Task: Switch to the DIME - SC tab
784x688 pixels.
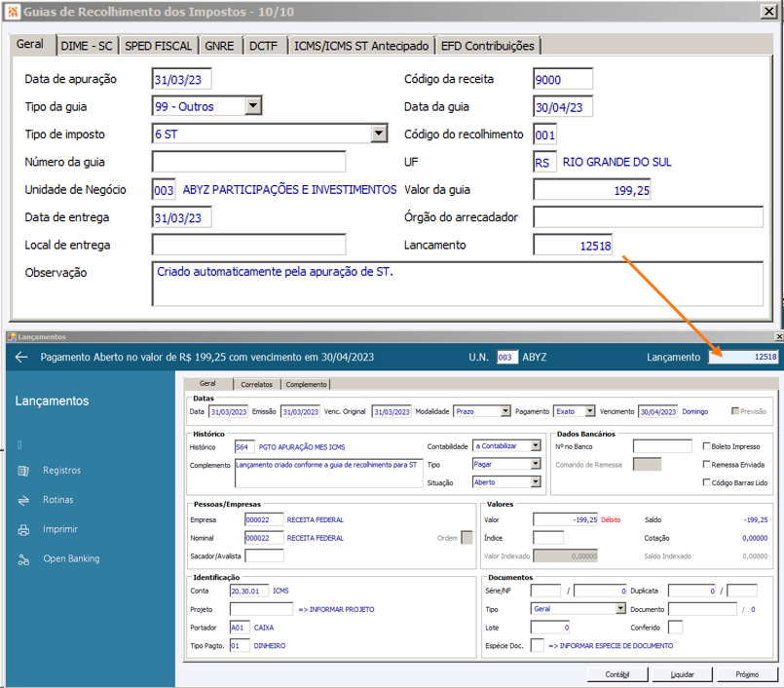Action: click(x=87, y=46)
